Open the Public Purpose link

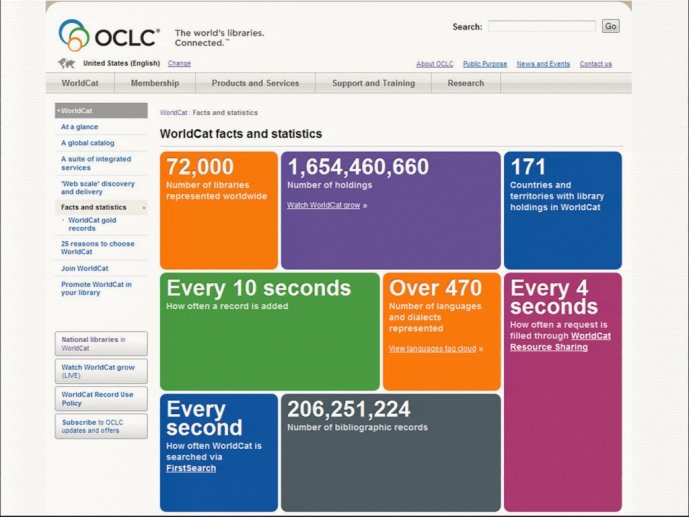point(485,64)
